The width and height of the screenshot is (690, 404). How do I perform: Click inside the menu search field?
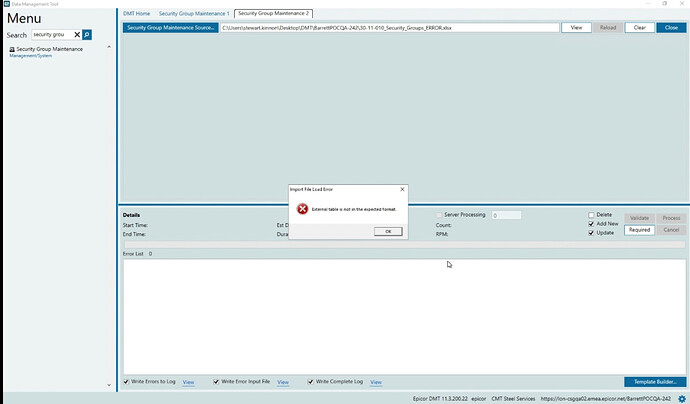point(52,35)
